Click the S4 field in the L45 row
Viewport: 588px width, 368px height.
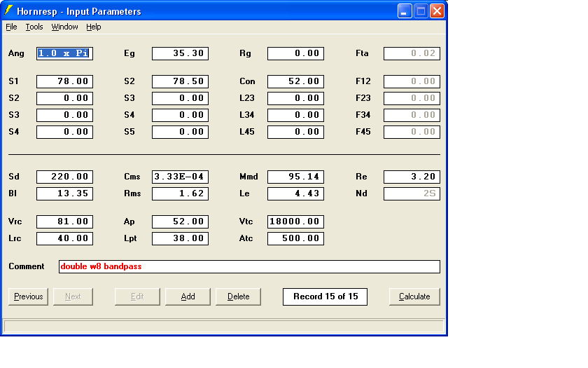[64, 132]
